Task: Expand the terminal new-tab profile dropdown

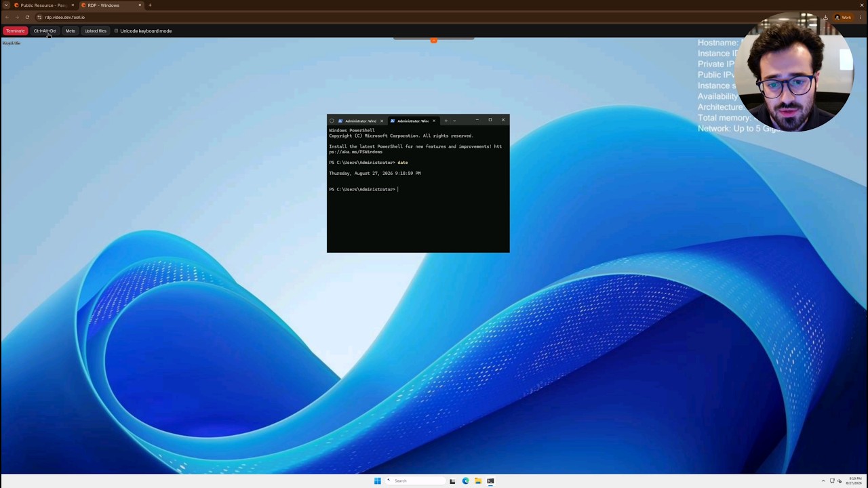Action: [x=454, y=121]
